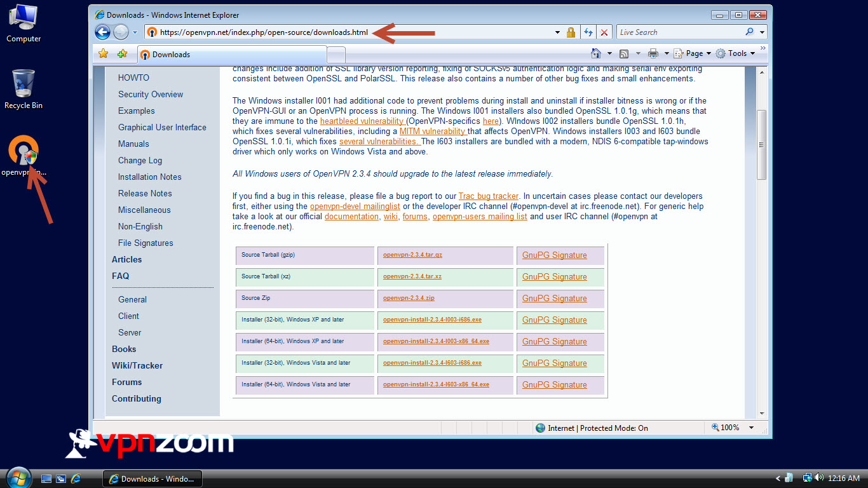Click the IE Forward navigation button

click(x=121, y=32)
